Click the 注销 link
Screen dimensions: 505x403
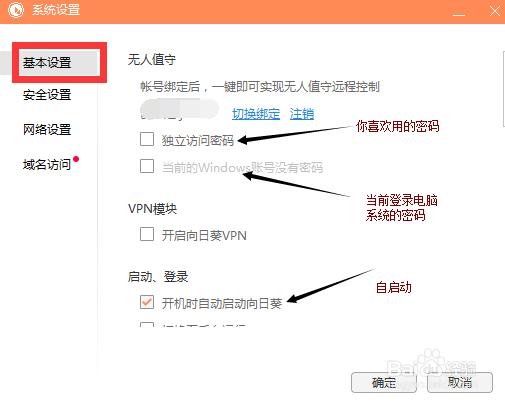(x=302, y=114)
